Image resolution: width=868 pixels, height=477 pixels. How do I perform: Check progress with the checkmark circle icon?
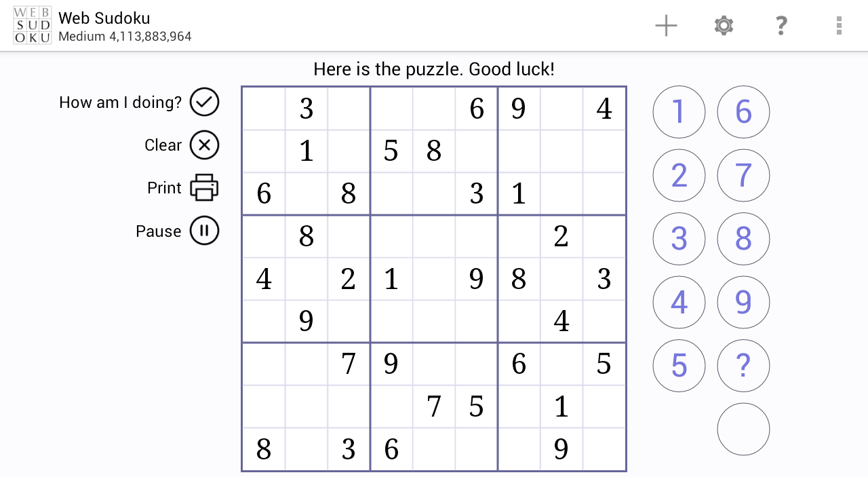click(x=204, y=102)
